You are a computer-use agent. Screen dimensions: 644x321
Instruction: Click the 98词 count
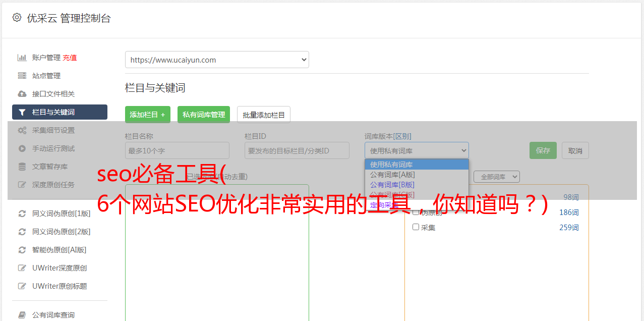click(571, 197)
